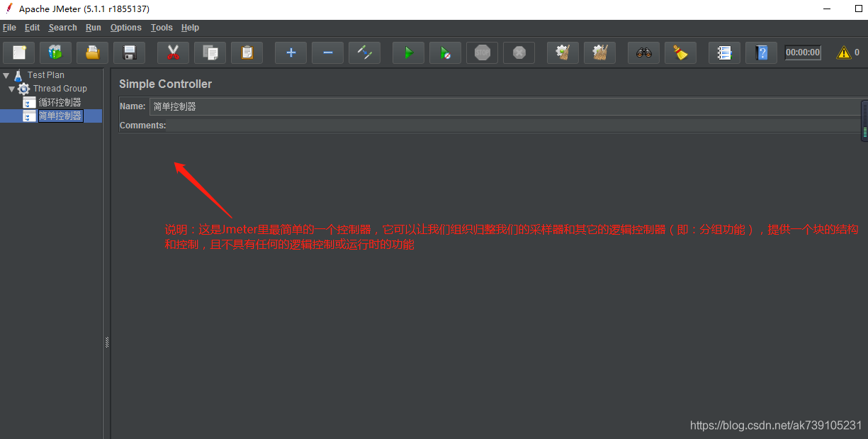Click the Clear results broom icon
The width and height of the screenshot is (868, 439).
563,52
